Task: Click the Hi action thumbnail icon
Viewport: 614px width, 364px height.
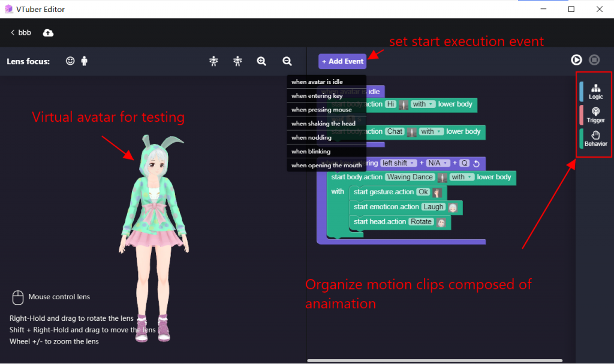Action: pyautogui.click(x=404, y=104)
